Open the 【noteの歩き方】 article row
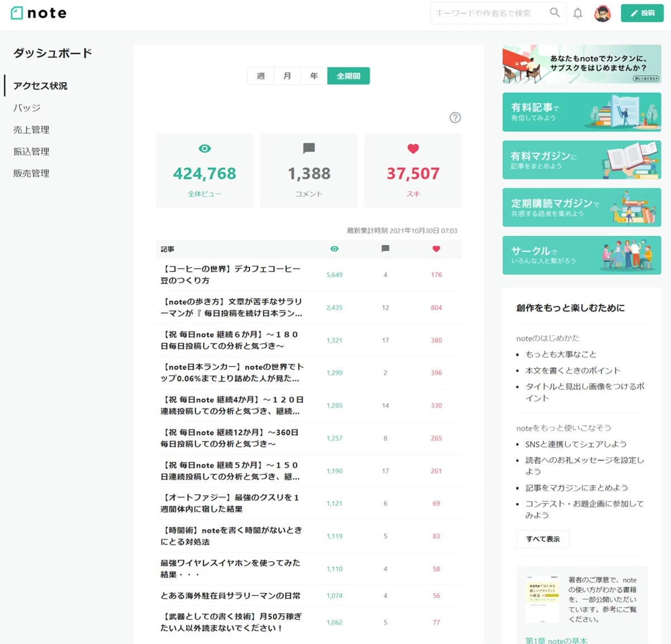Image resolution: width=671 pixels, height=644 pixels. (x=309, y=307)
